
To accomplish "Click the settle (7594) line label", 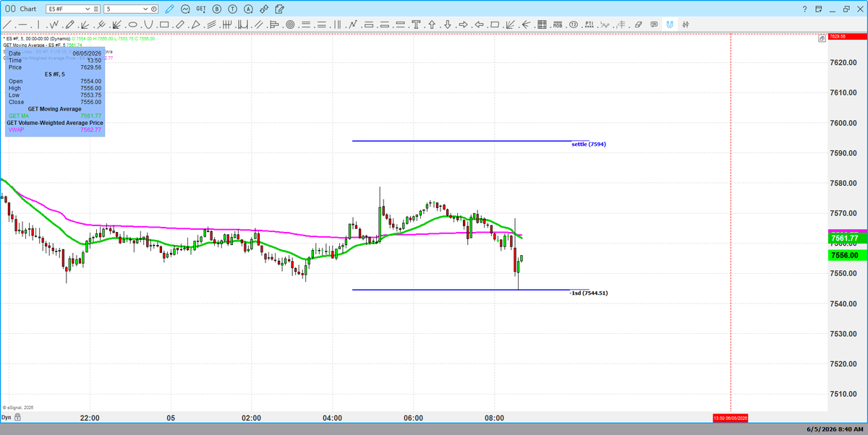I will pos(589,145).
